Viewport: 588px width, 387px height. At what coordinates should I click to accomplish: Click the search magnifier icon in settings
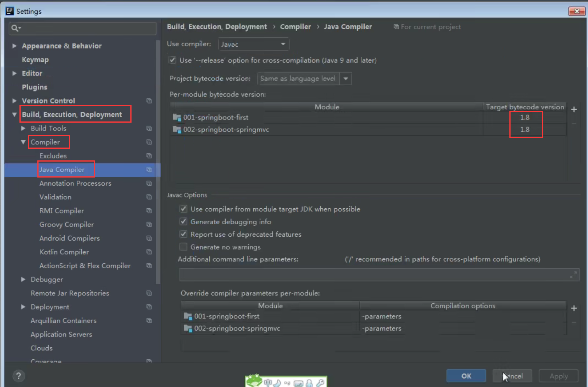(15, 28)
